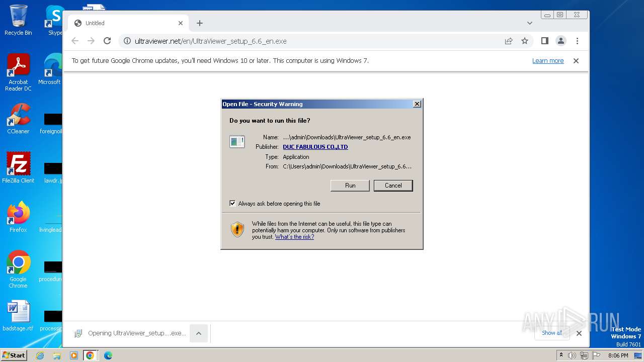Open Windows Explorer folder in taskbar
This screenshot has height=362, width=644.
pyautogui.click(x=57, y=355)
